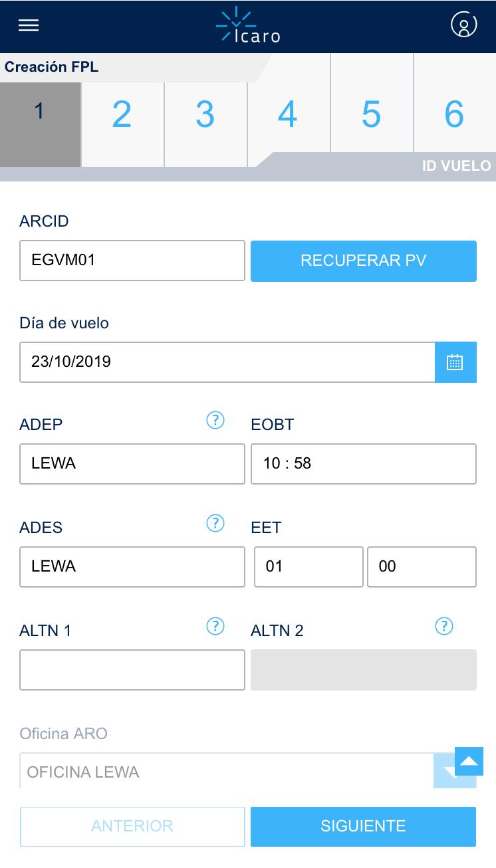Show help for ADES field

coord(215,523)
